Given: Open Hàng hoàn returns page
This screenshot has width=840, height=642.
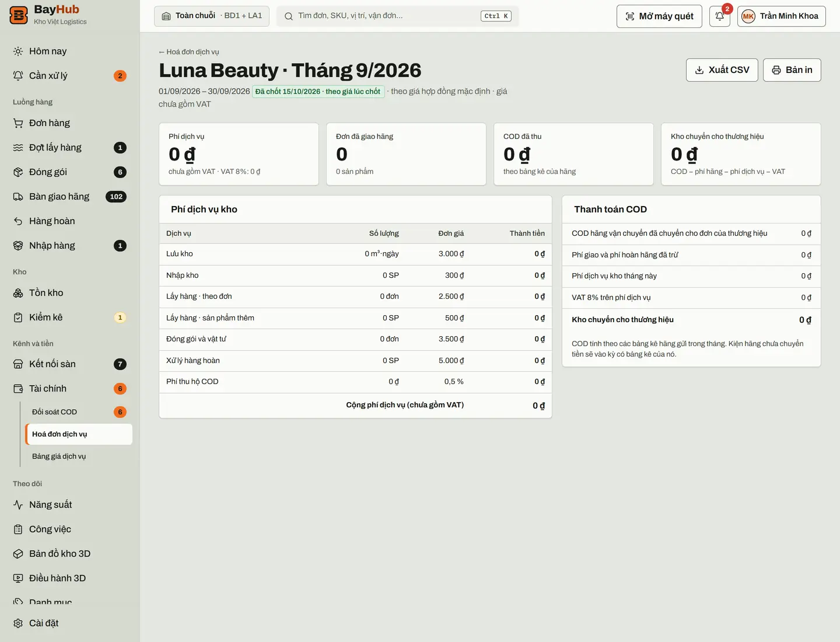Looking at the screenshot, I should pyautogui.click(x=70, y=221).
